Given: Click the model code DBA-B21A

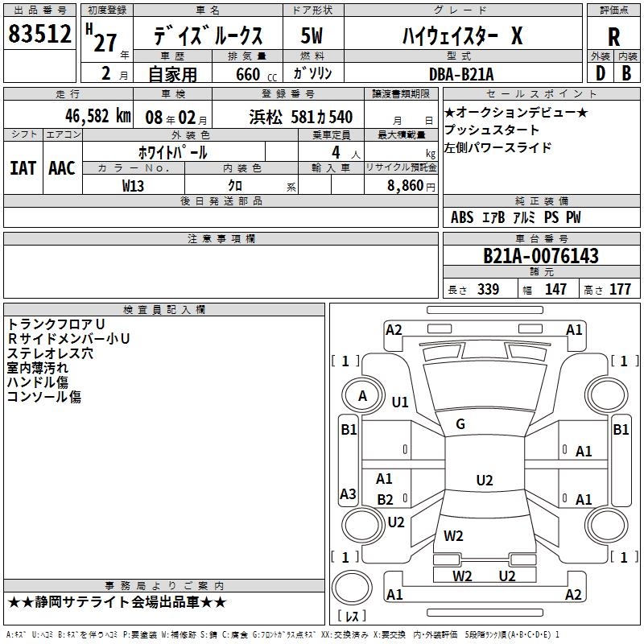Looking at the screenshot, I should [x=460, y=73].
